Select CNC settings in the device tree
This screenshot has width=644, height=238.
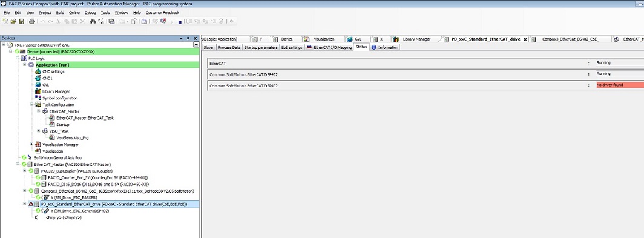tap(53, 71)
